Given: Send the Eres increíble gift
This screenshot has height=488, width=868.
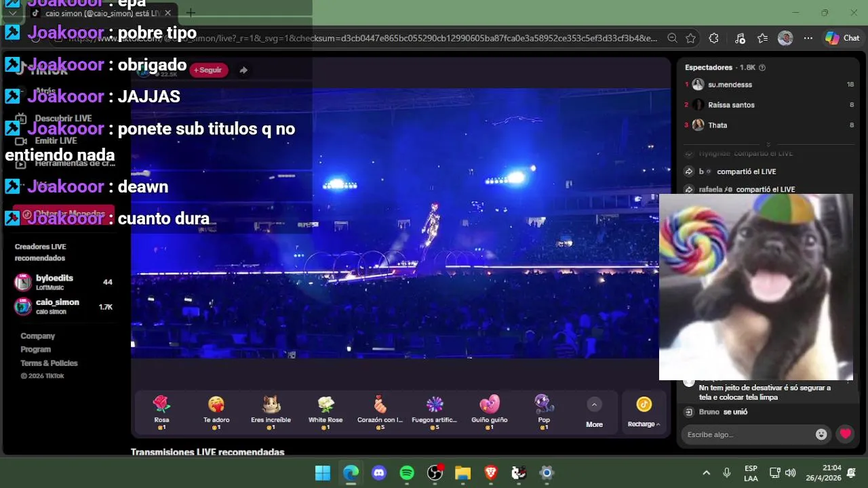Looking at the screenshot, I should pyautogui.click(x=271, y=412).
